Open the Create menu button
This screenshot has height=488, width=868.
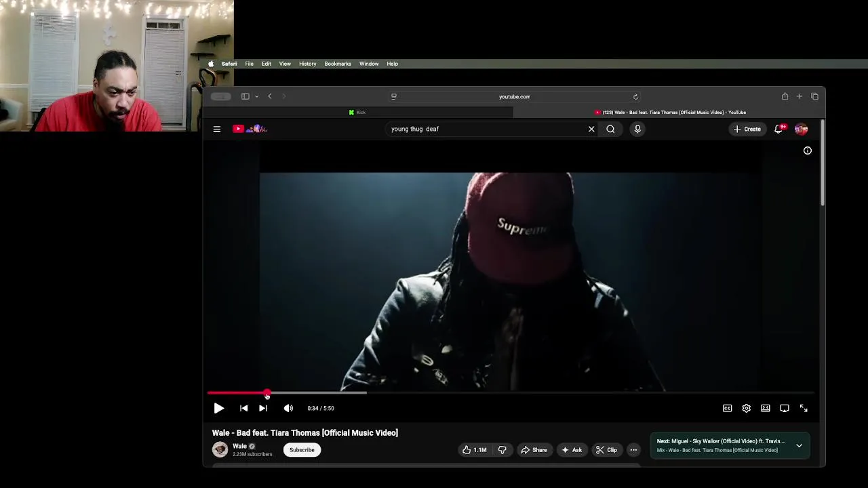(x=747, y=129)
